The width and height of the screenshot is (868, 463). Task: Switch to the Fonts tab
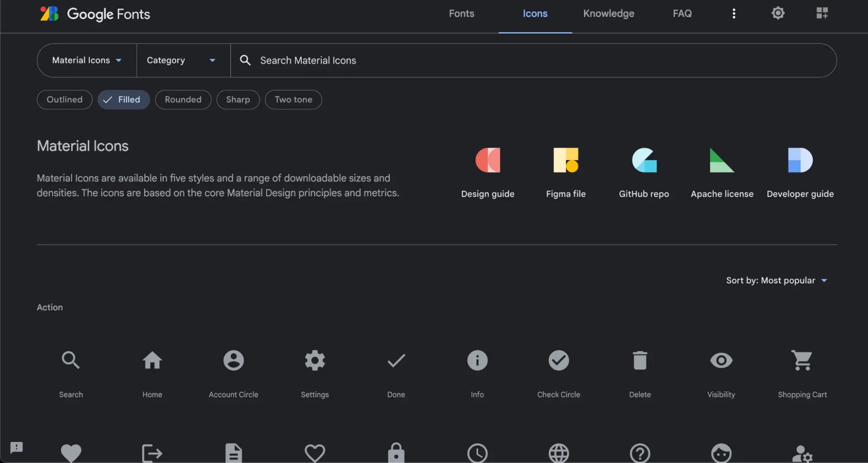tap(461, 13)
